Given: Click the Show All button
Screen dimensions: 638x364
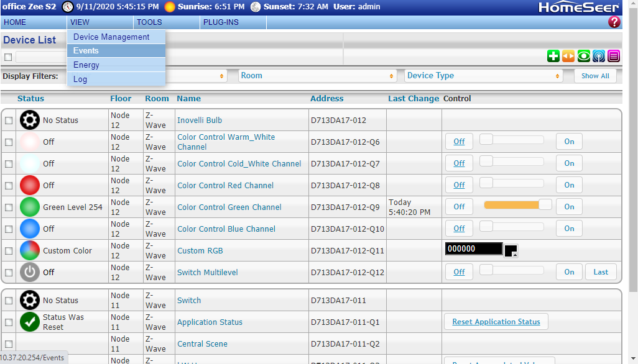Looking at the screenshot, I should pos(595,76).
